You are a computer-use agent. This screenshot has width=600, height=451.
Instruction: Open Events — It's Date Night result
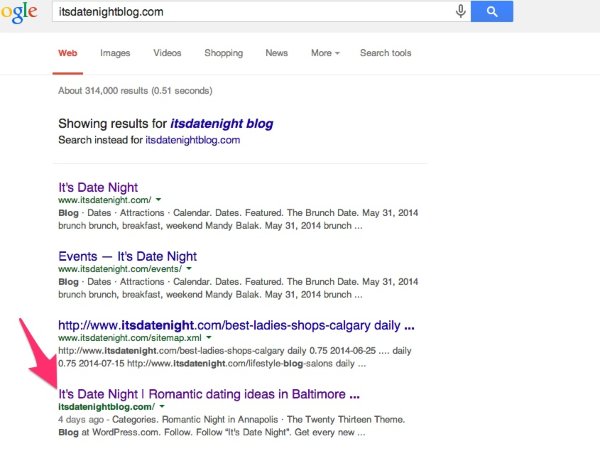pyautogui.click(x=127, y=256)
